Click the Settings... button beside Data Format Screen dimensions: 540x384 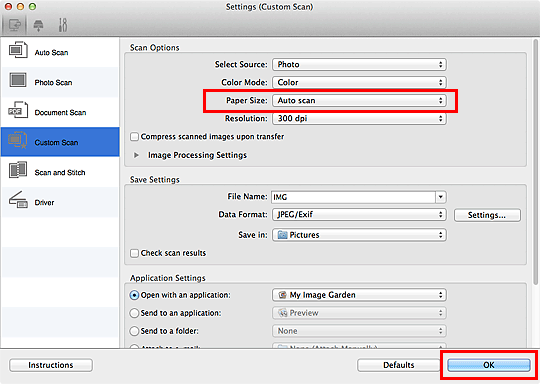pos(487,215)
